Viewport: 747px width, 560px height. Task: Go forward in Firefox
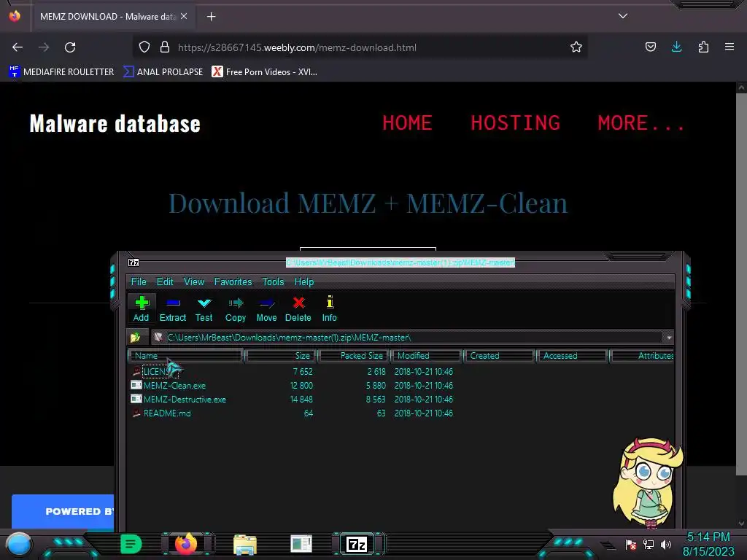point(44,47)
